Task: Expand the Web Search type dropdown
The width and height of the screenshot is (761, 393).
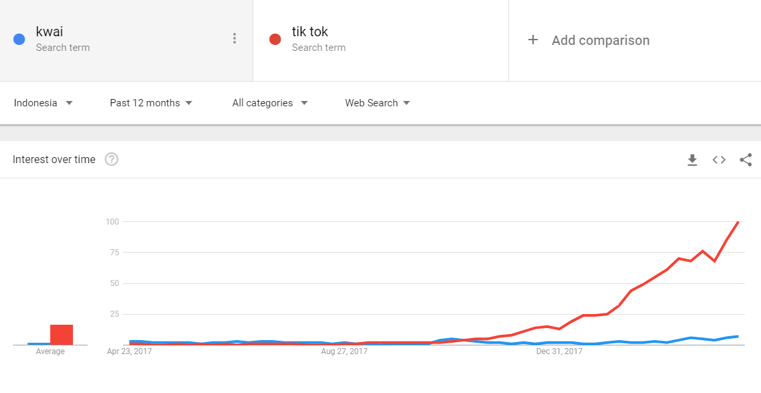Action: pyautogui.click(x=377, y=103)
